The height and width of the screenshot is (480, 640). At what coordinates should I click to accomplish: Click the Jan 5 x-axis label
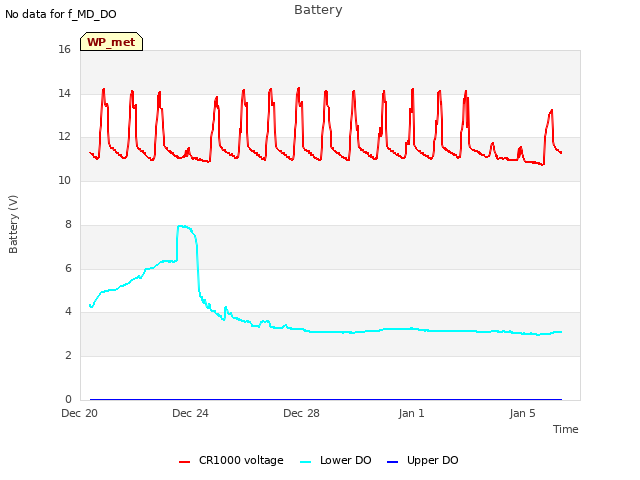tap(522, 413)
